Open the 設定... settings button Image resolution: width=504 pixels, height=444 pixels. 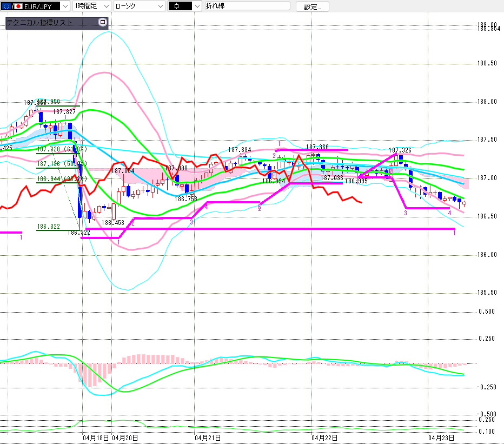click(x=312, y=6)
